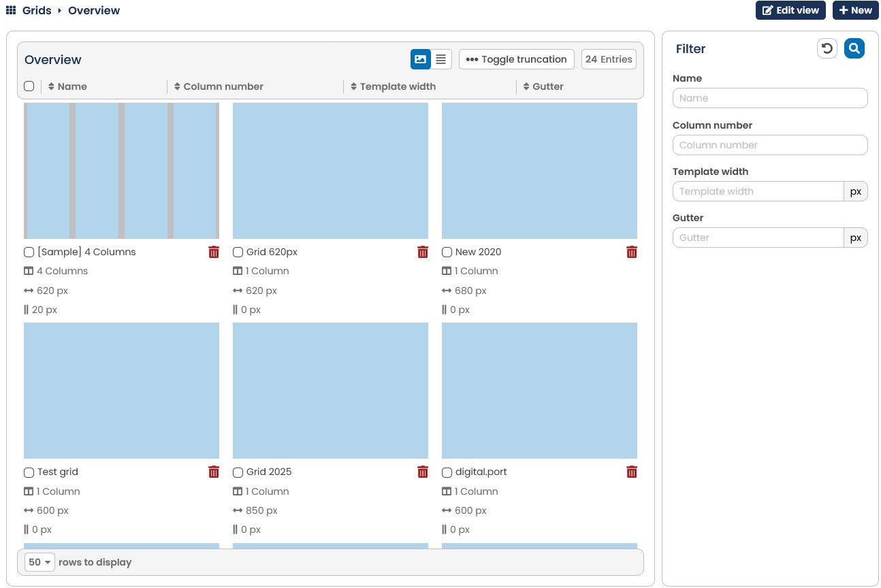Select the New 2020 checkbox
Image resolution: width=881 pixels, height=588 pixels.
(x=447, y=252)
